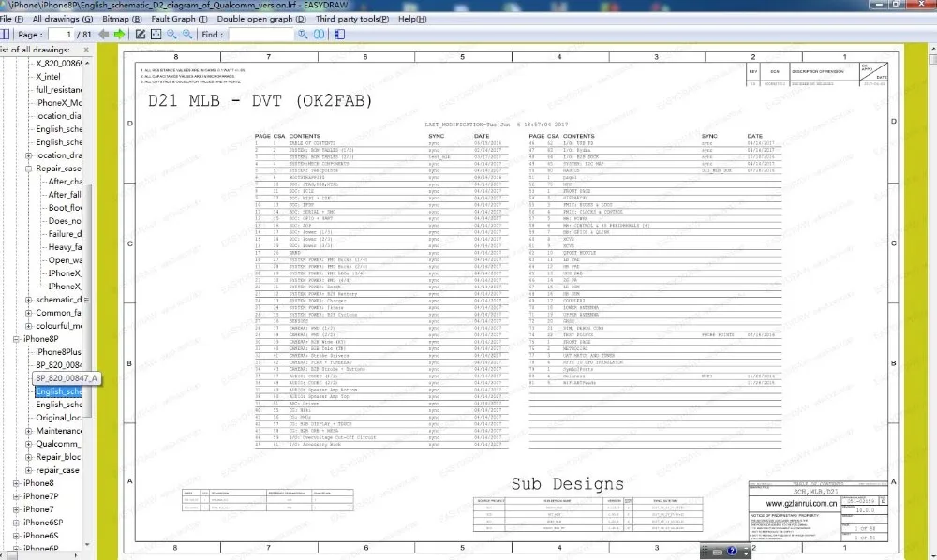Screen dimensions: 937x560
Task: Open the File (F) menu
Action: pos(11,19)
